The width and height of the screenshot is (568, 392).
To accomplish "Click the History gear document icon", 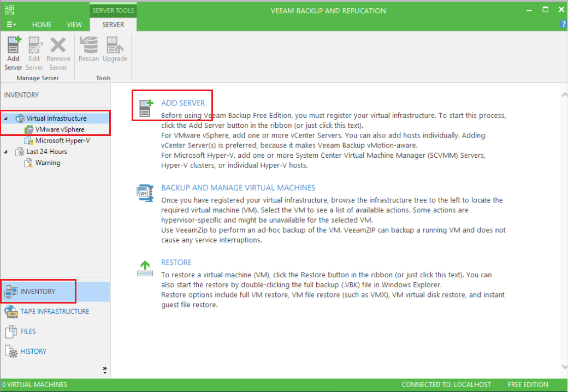I will tap(11, 352).
